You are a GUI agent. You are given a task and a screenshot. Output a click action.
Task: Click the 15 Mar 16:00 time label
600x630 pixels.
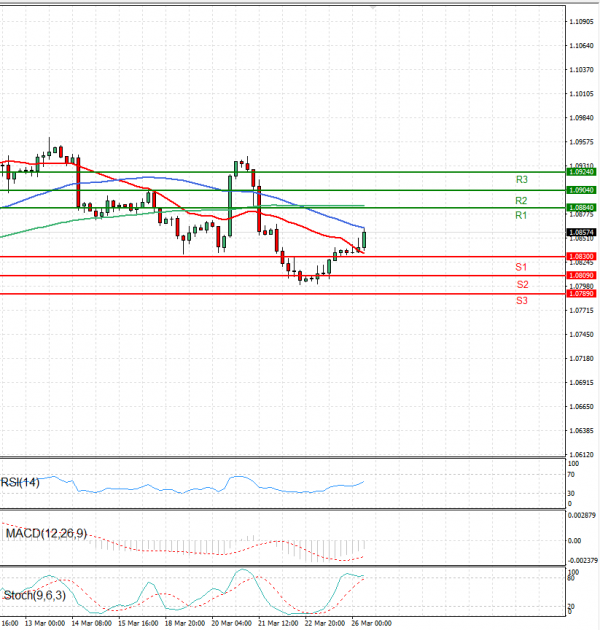point(138,623)
